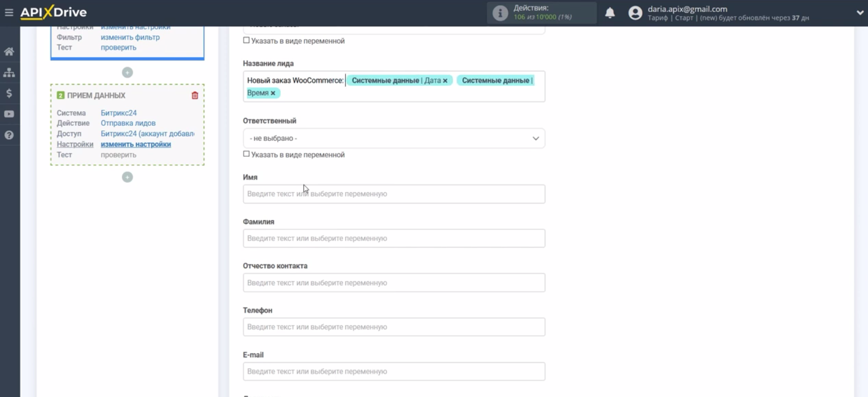Click the Отправка лидов action link
868x397 pixels.
coord(128,123)
